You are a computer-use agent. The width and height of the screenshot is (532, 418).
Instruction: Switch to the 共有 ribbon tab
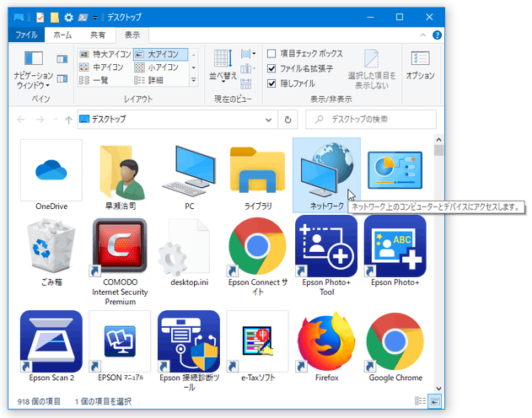(x=98, y=35)
